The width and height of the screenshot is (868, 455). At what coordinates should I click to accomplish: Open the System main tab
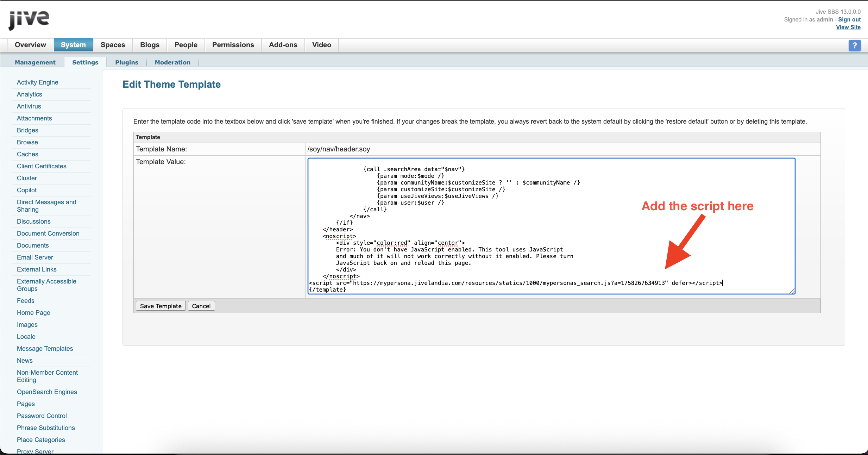point(73,45)
